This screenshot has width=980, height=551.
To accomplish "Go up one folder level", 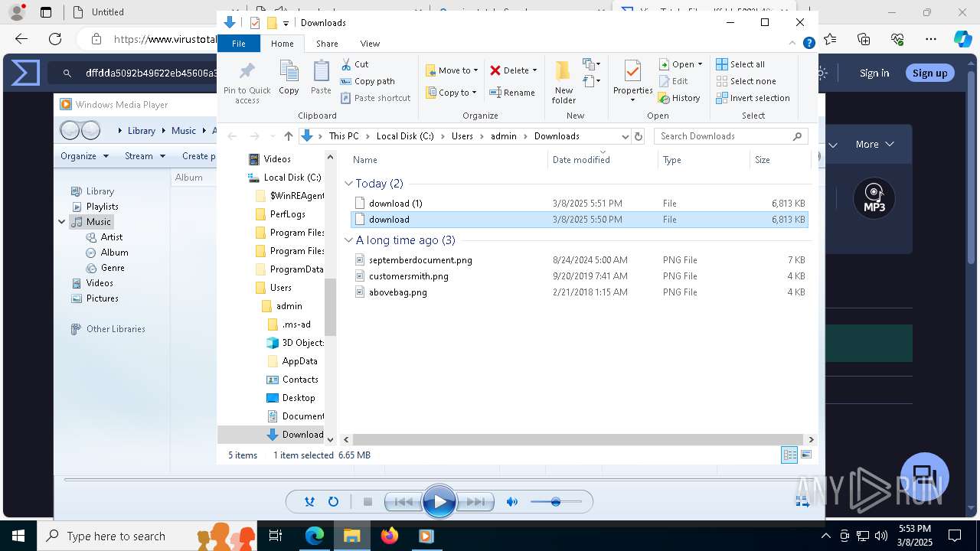I will coord(288,136).
